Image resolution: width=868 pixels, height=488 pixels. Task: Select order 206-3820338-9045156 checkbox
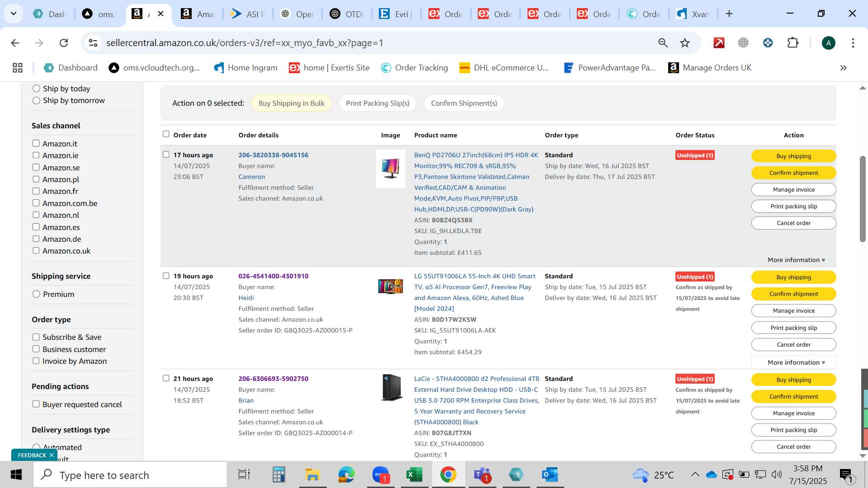pos(166,155)
